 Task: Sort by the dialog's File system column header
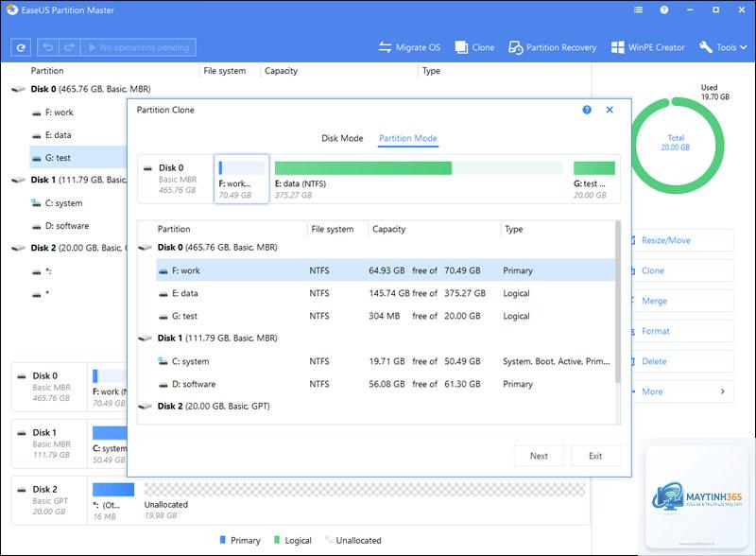(333, 229)
